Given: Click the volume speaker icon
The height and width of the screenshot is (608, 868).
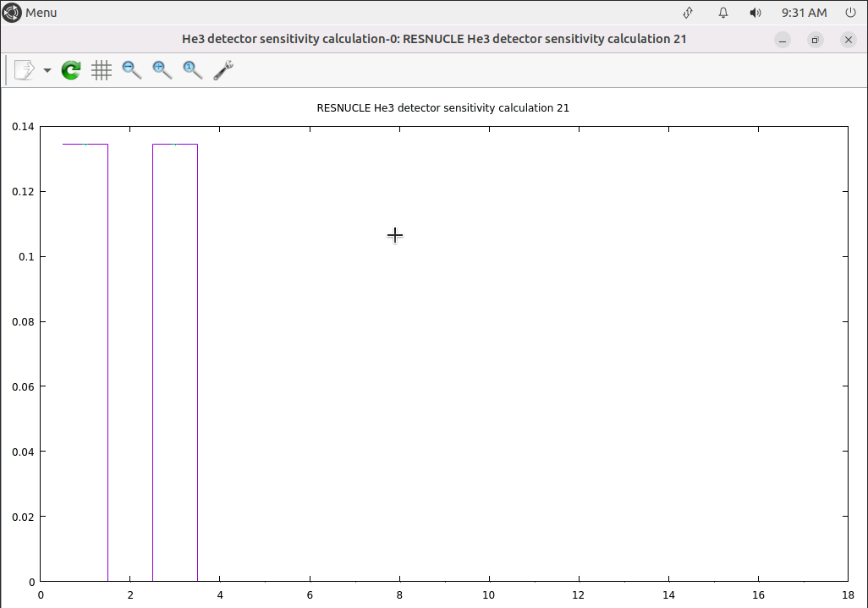Looking at the screenshot, I should (755, 13).
